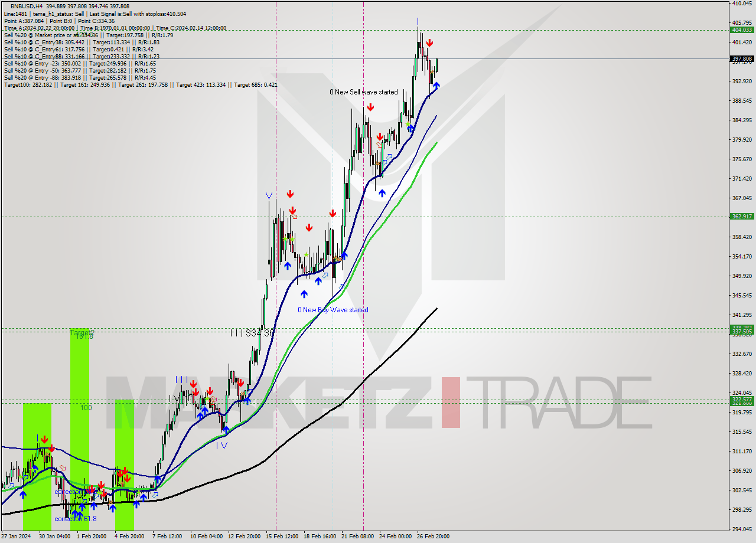Click the 'Target2' label on the green zone
The image size is (756, 543).
pos(82,333)
